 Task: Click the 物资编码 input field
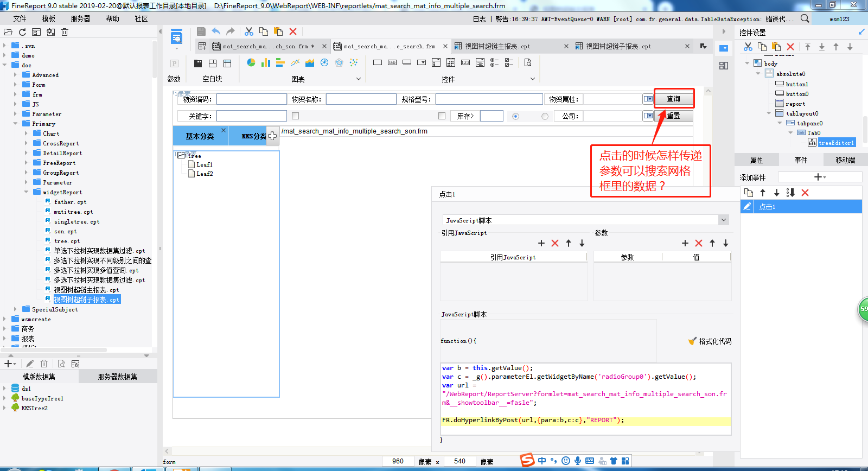click(x=252, y=99)
